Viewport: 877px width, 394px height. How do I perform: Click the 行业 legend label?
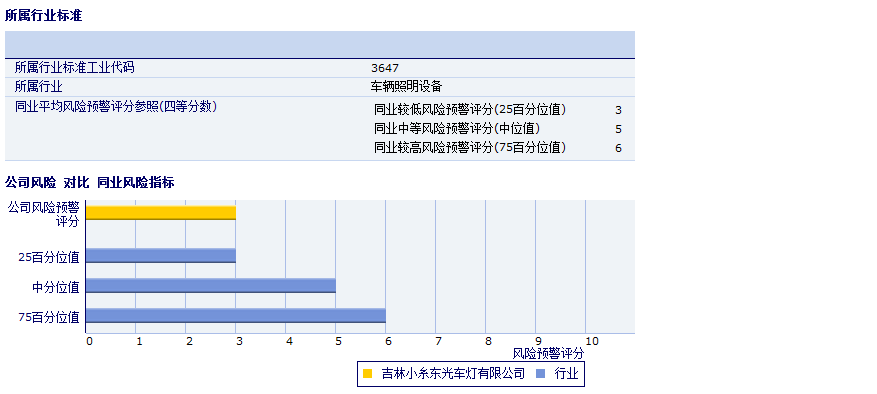click(566, 373)
